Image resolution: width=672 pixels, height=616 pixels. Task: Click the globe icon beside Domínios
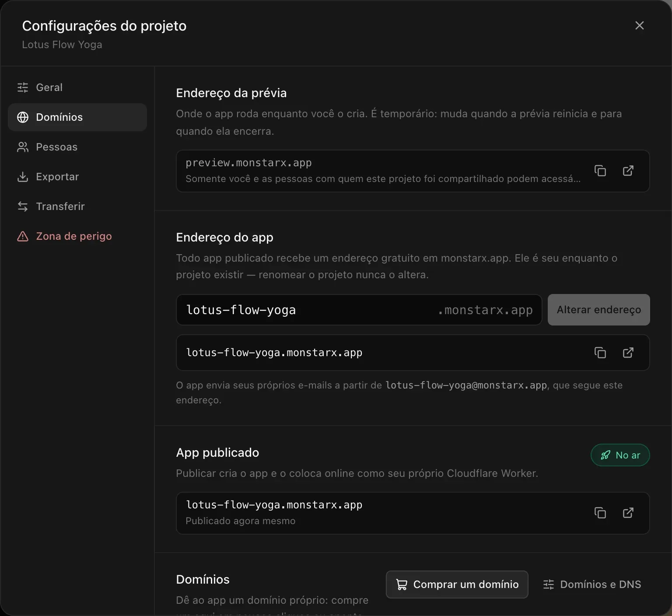tap(23, 117)
